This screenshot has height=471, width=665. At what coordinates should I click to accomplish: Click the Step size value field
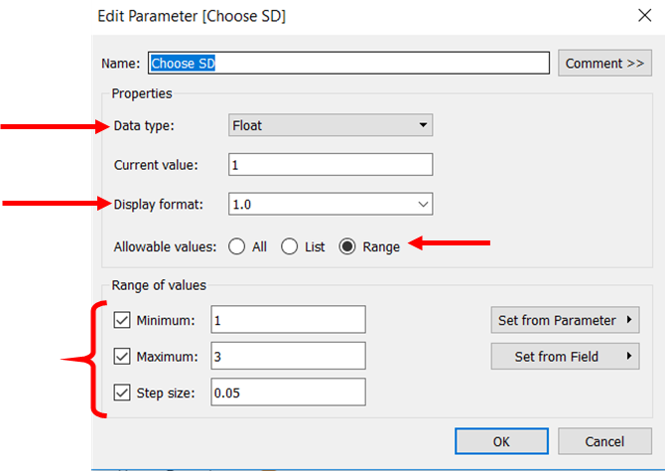287,393
